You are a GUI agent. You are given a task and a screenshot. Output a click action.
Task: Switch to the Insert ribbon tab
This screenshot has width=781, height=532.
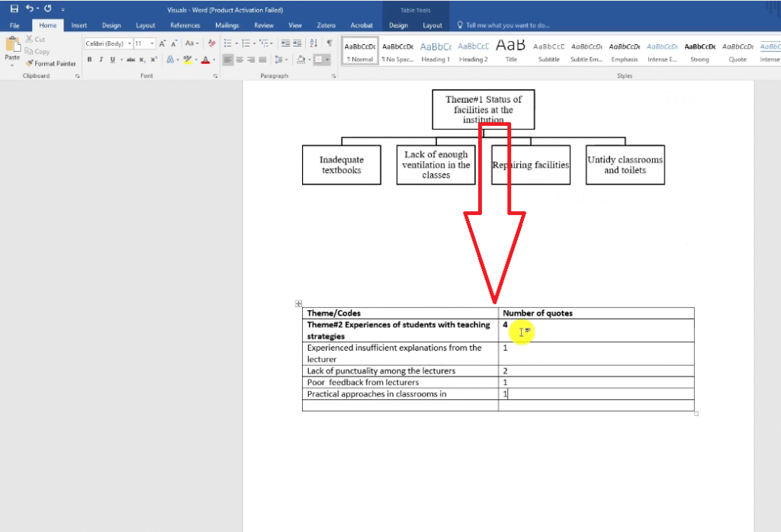(79, 25)
